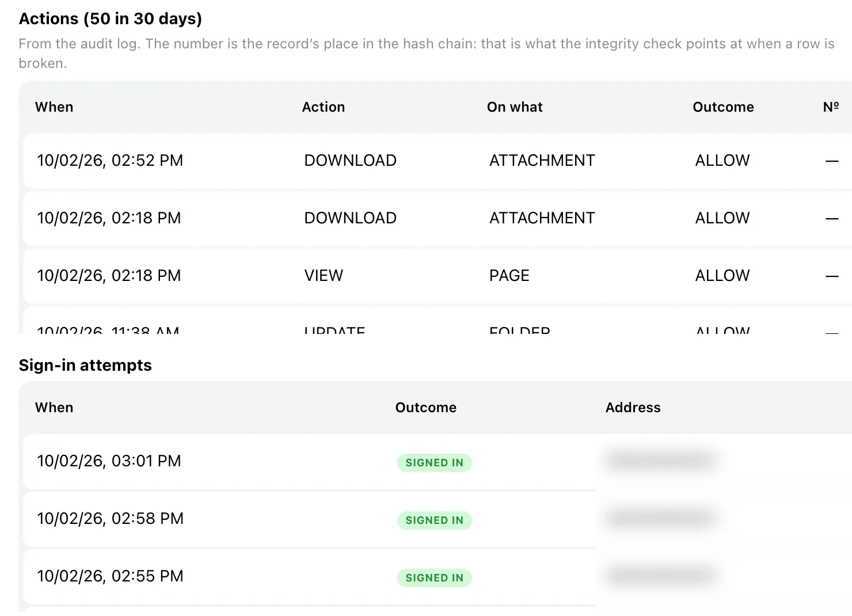Click the "Actions (50 in 30 days)" heading

click(111, 19)
